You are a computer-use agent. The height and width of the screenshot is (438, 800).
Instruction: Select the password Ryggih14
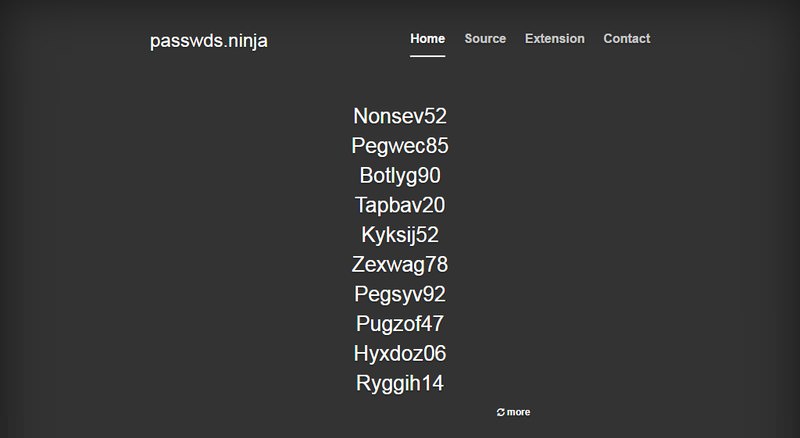400,383
